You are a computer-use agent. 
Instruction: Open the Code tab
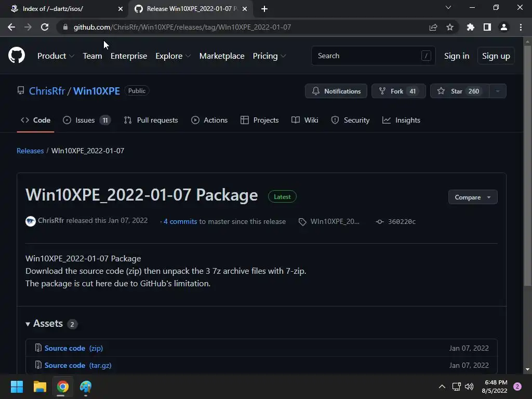pyautogui.click(x=35, y=120)
